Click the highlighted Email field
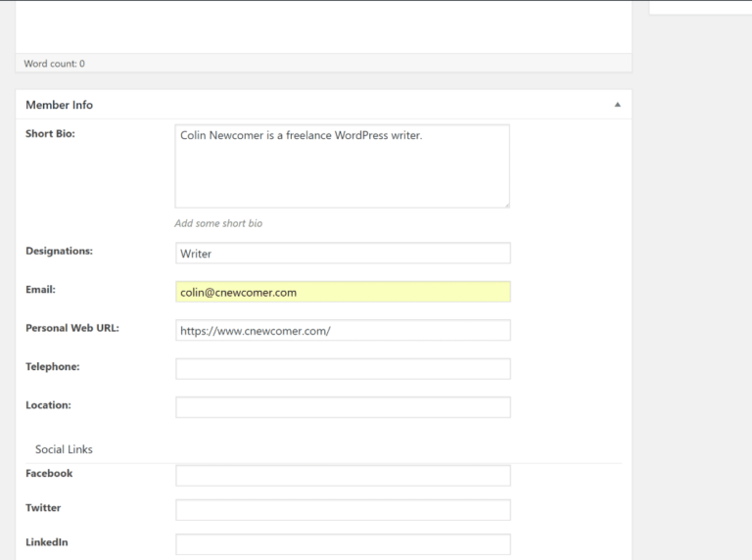 pyautogui.click(x=343, y=292)
